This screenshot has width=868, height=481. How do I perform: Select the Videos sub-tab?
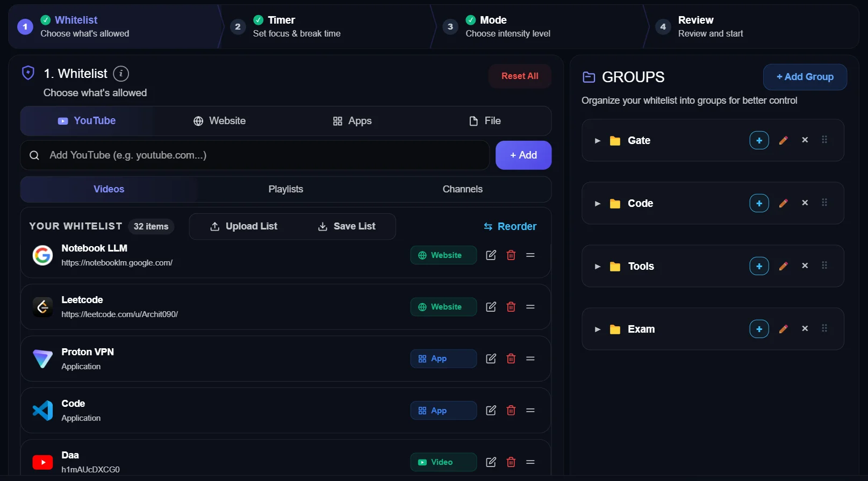(109, 189)
